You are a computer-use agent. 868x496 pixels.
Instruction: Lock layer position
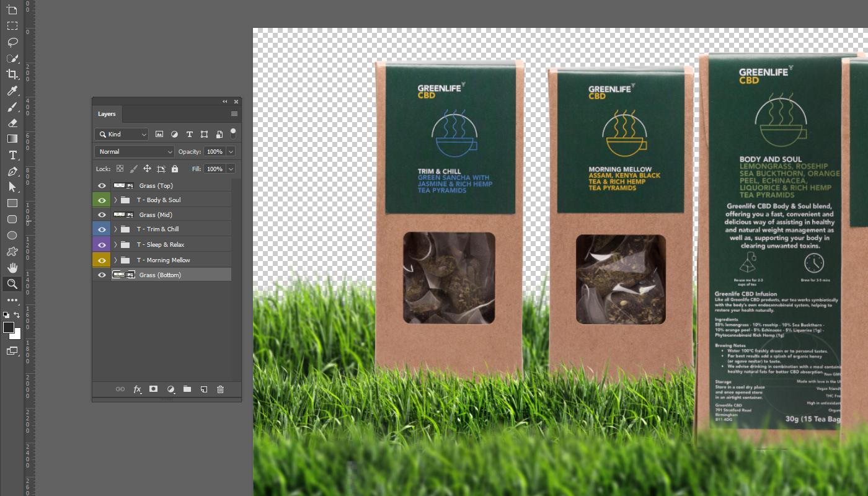pos(147,169)
